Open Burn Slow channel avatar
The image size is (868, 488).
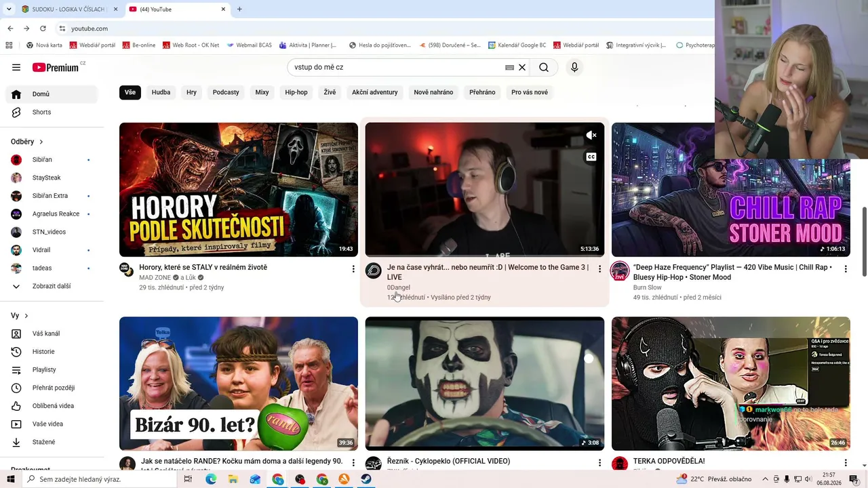[x=620, y=271]
